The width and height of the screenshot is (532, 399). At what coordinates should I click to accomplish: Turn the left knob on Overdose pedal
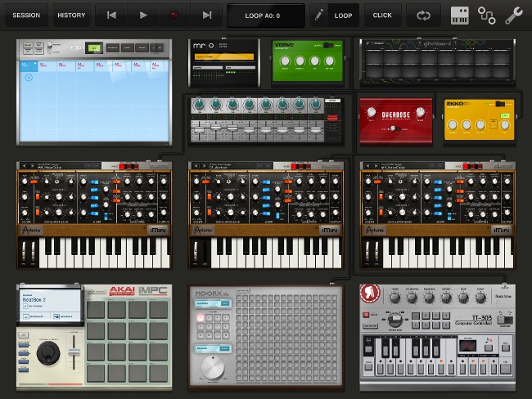coord(372,111)
